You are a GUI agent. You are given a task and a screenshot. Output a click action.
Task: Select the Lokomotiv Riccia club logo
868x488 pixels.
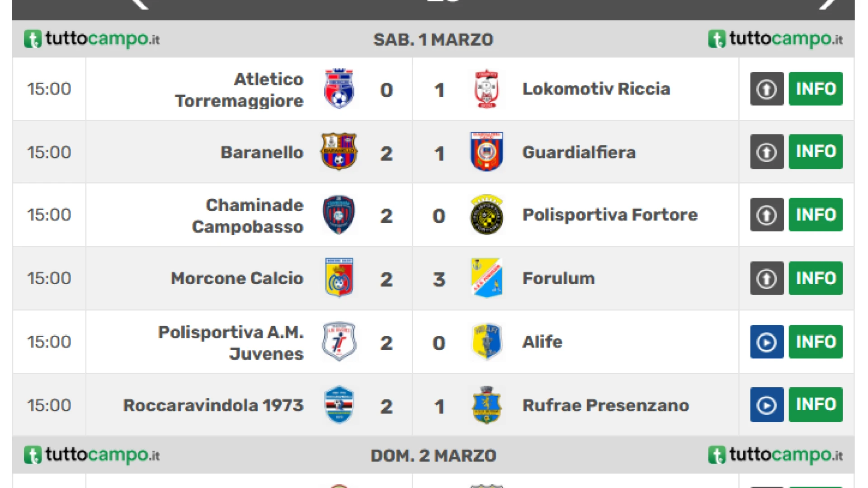(x=486, y=89)
